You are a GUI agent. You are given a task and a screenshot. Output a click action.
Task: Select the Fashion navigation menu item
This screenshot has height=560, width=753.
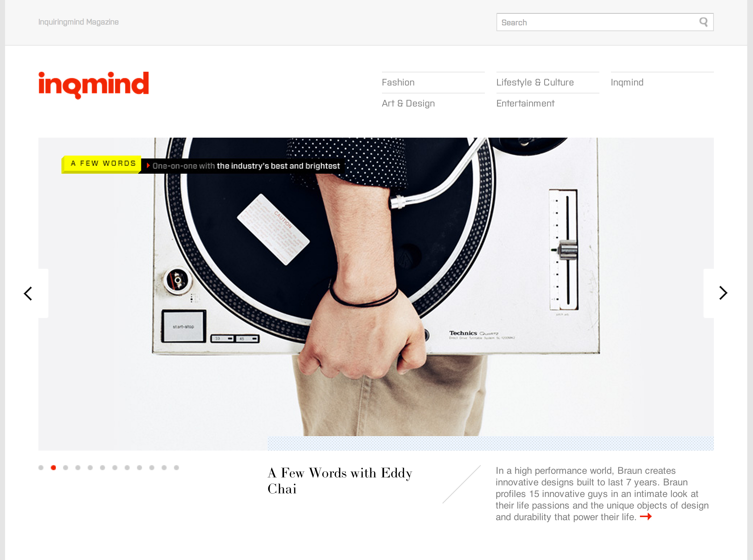pos(398,82)
